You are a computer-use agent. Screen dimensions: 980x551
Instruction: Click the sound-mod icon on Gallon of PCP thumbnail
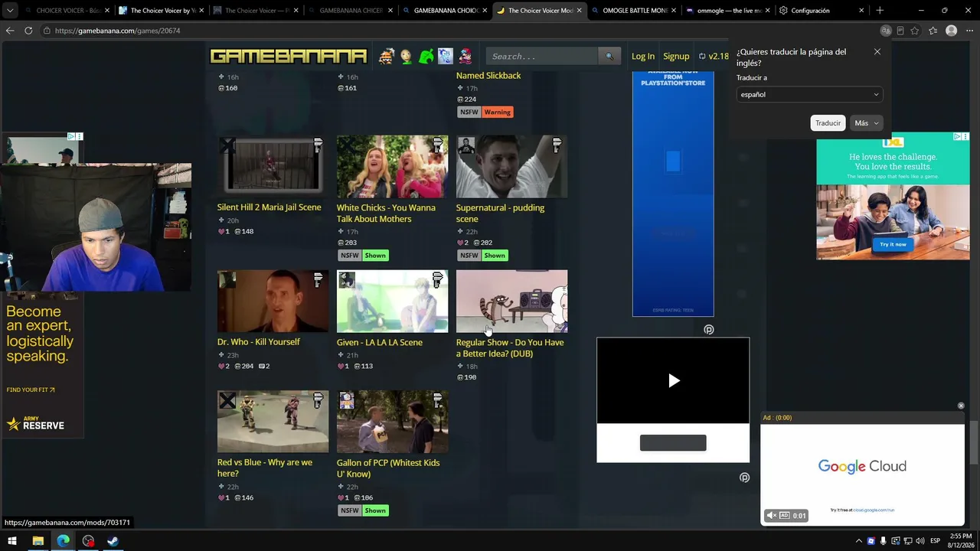tap(437, 399)
